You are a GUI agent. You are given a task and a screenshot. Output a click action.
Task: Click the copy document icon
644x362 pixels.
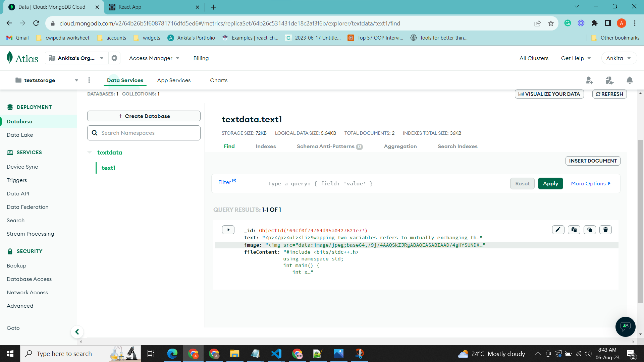(x=574, y=230)
